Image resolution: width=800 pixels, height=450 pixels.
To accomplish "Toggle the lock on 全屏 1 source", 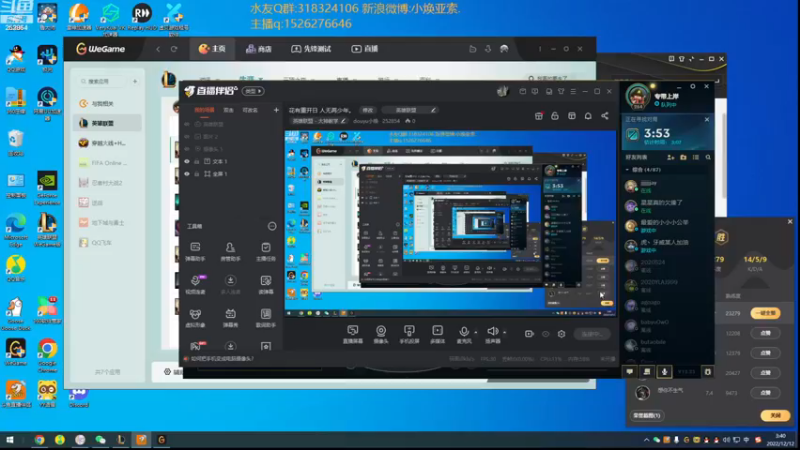I will tap(196, 174).
